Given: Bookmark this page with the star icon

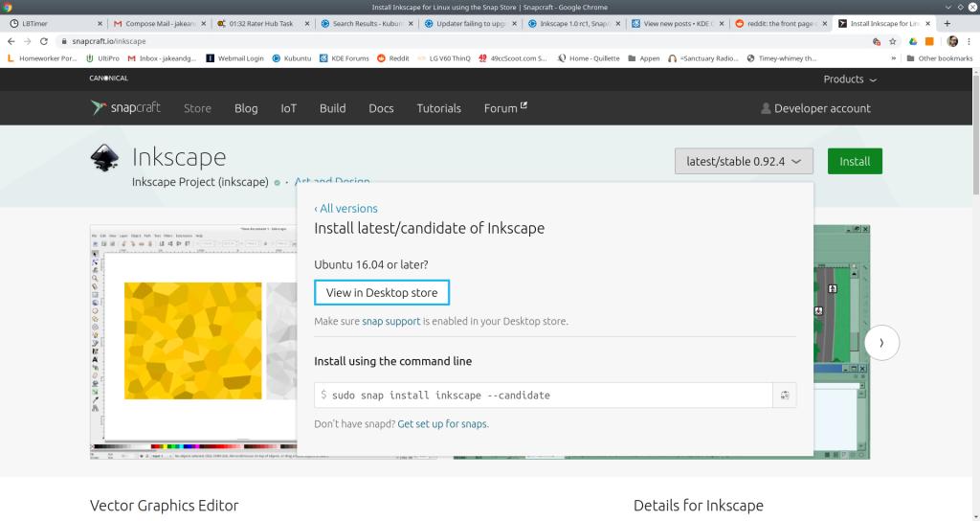Looking at the screenshot, I should (x=892, y=41).
